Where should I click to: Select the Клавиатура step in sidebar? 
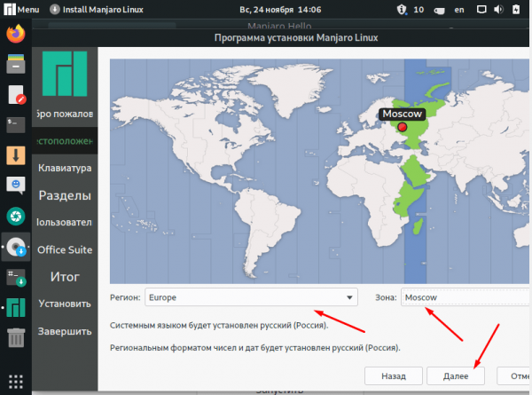(x=65, y=168)
